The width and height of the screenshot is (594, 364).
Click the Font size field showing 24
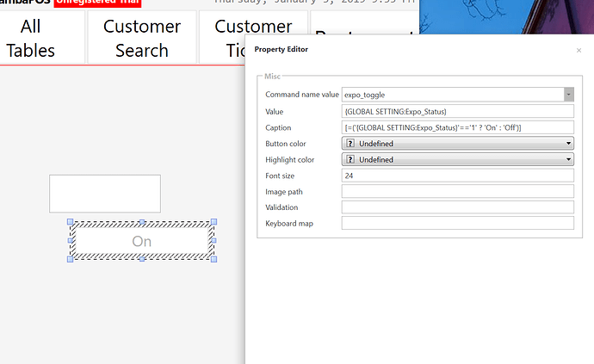(458, 176)
